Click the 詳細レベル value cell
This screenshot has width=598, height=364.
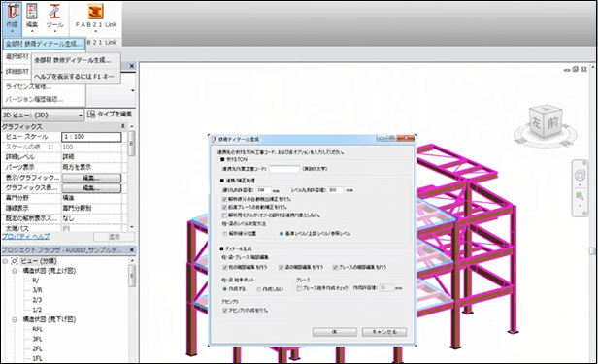pos(91,157)
